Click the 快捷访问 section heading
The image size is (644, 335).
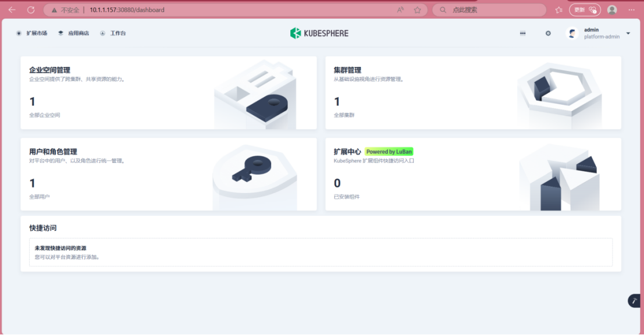click(42, 228)
